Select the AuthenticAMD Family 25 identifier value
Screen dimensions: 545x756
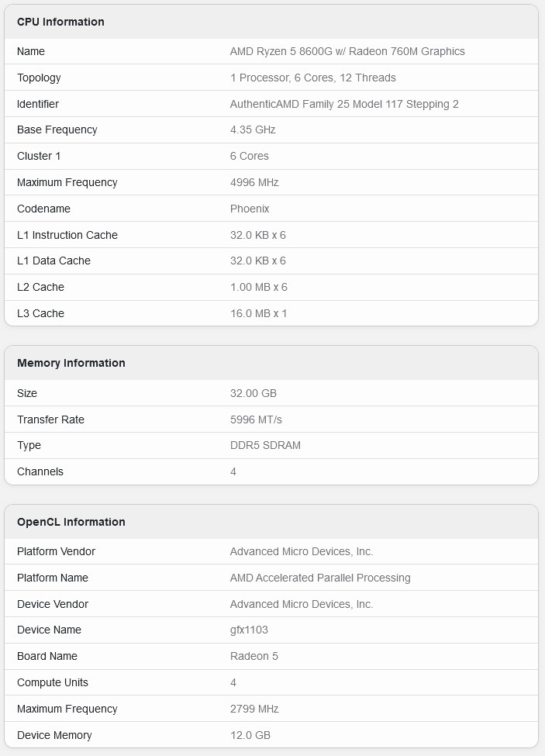click(344, 104)
